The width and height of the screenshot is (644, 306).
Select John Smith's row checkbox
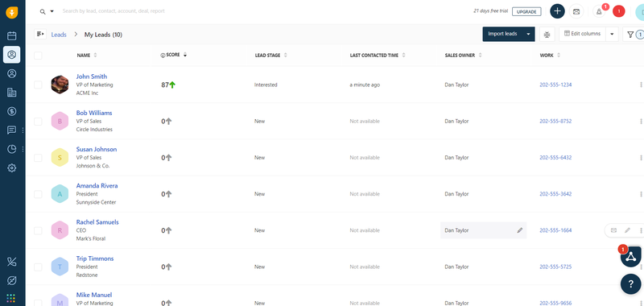coord(38,85)
